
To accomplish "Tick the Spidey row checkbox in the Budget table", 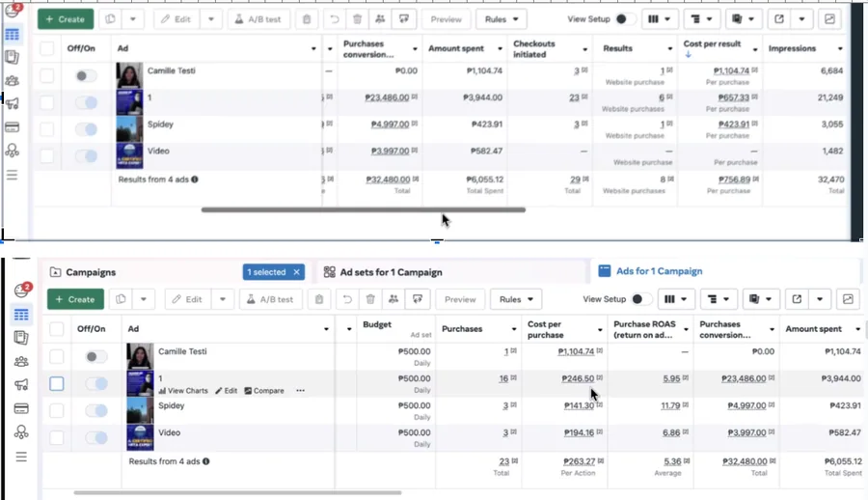I will coord(57,411).
